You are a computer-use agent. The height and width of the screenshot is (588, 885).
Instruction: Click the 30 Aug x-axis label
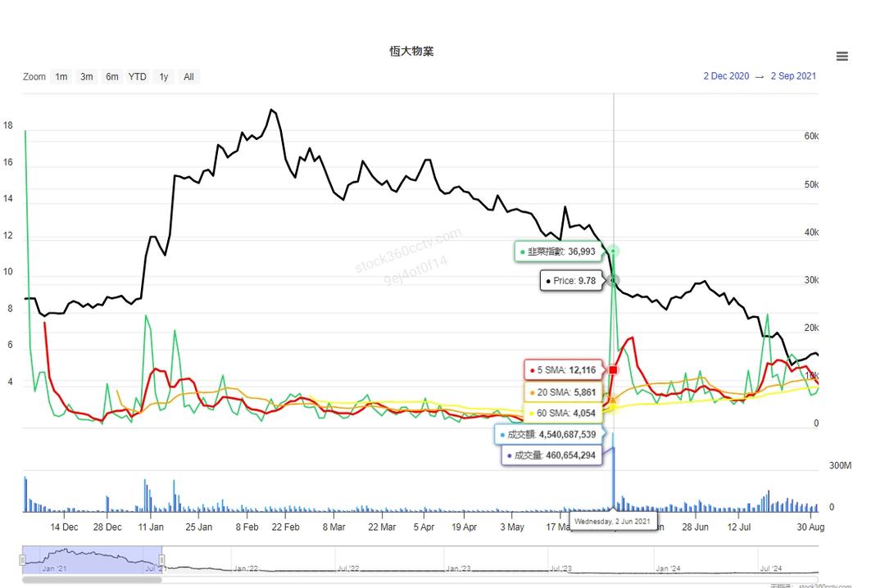810,527
